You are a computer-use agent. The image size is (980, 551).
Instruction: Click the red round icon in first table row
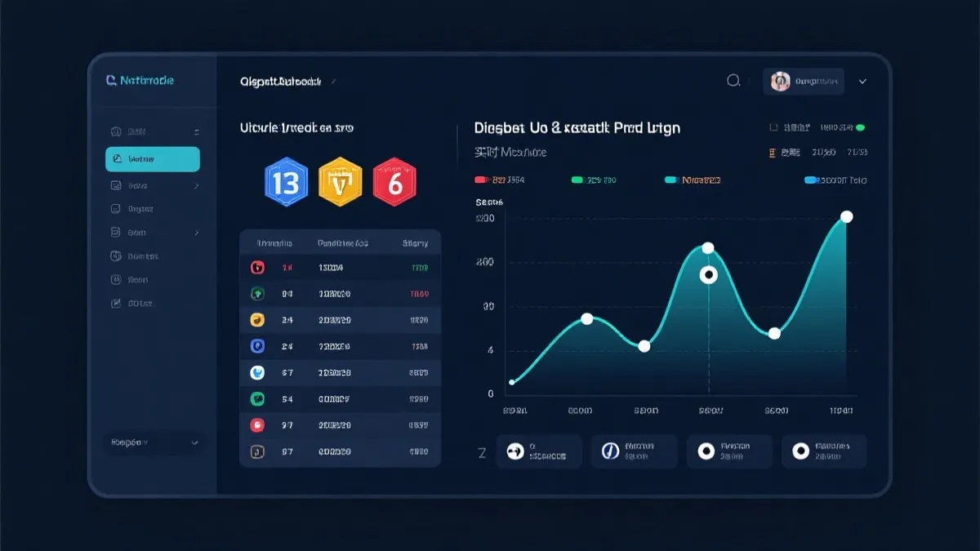256,267
